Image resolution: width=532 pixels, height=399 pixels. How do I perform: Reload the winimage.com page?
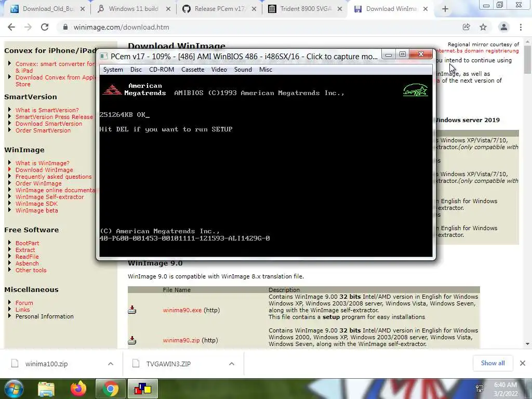45,27
